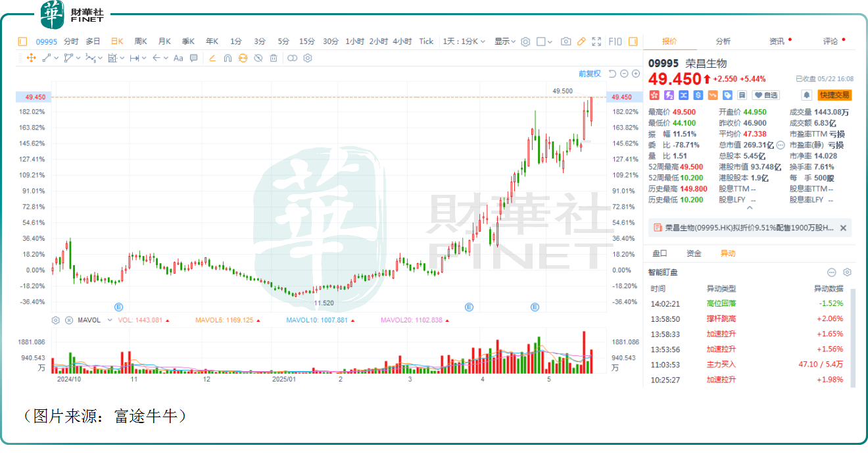Image resolution: width=868 pixels, height=458 pixels.
Task: Expand chart to fullscreen
Action: coord(597,41)
